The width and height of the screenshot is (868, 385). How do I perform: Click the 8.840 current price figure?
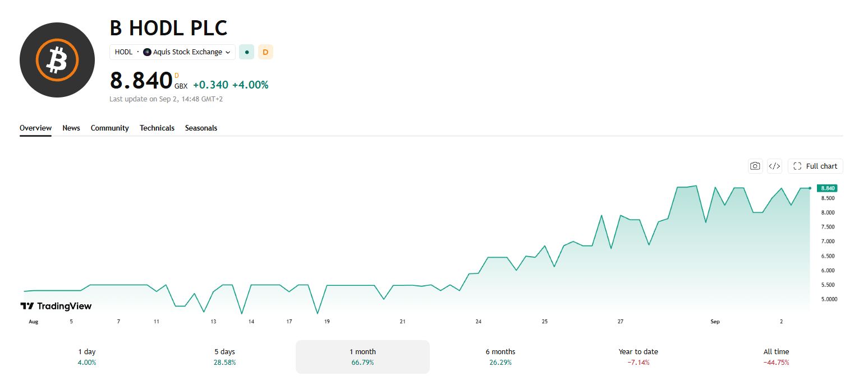tap(141, 81)
